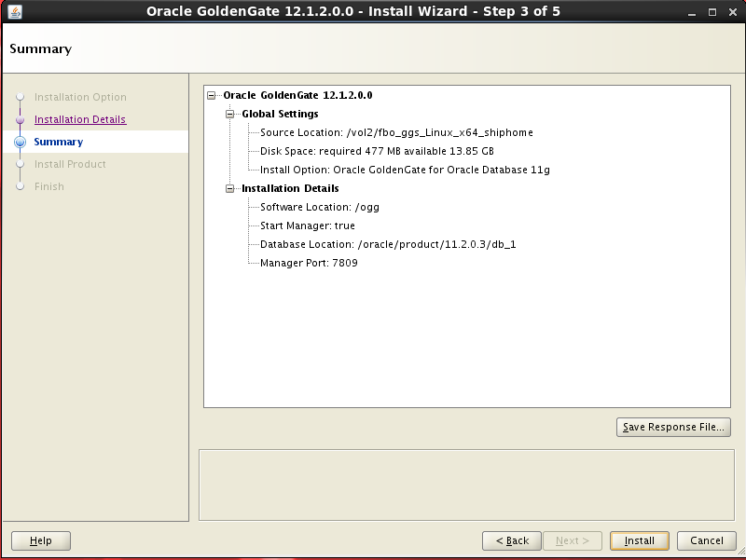This screenshot has height=560, width=746.
Task: Go back with the Back button
Action: (512, 540)
